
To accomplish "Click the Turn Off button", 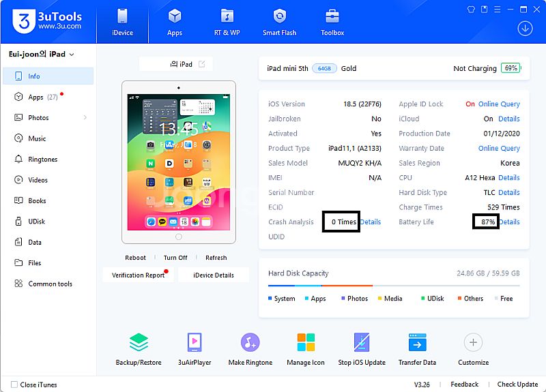I will tap(175, 258).
